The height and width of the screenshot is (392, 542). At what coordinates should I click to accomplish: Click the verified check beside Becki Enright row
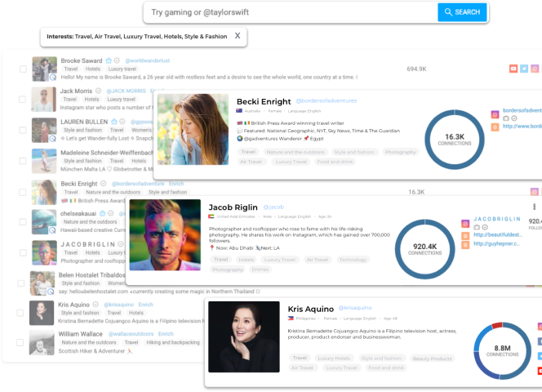point(103,184)
